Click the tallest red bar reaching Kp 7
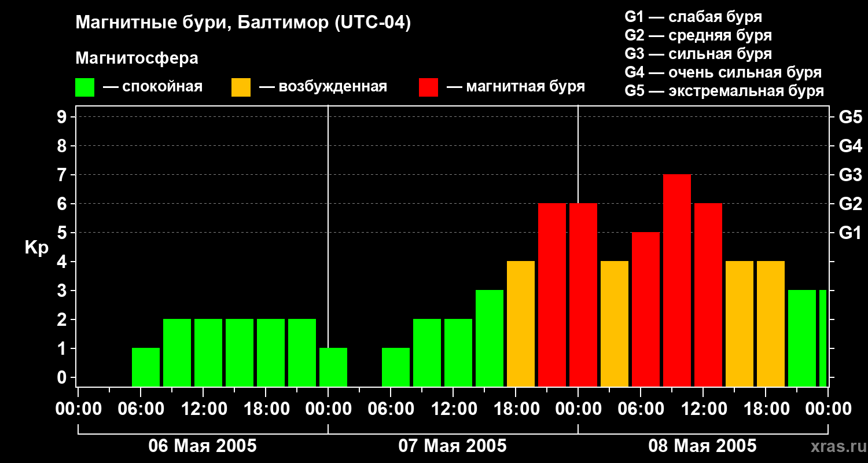 (x=677, y=280)
